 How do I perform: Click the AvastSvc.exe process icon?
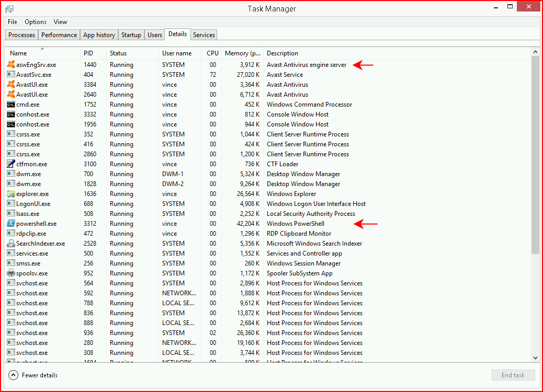pos(11,74)
